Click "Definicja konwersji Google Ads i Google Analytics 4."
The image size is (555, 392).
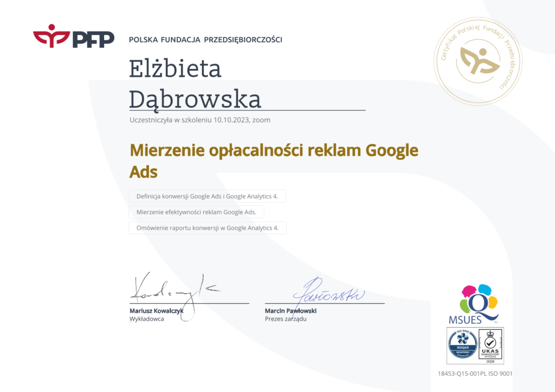[208, 196]
